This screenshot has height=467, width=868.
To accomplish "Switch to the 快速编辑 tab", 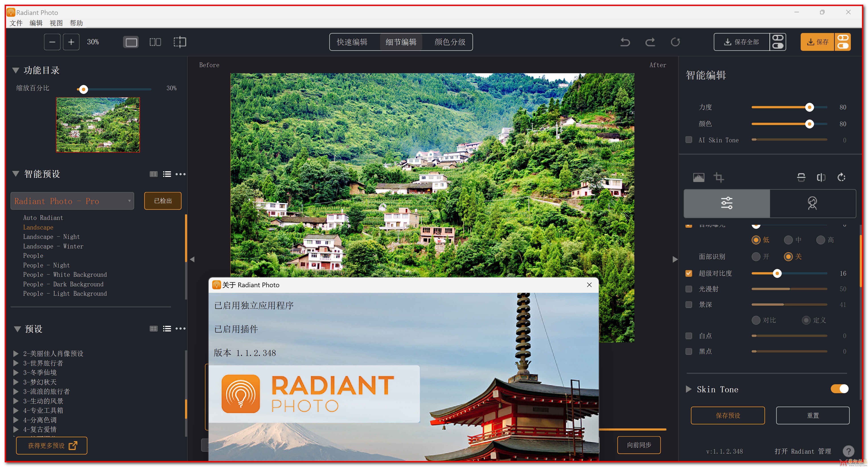I will click(352, 42).
